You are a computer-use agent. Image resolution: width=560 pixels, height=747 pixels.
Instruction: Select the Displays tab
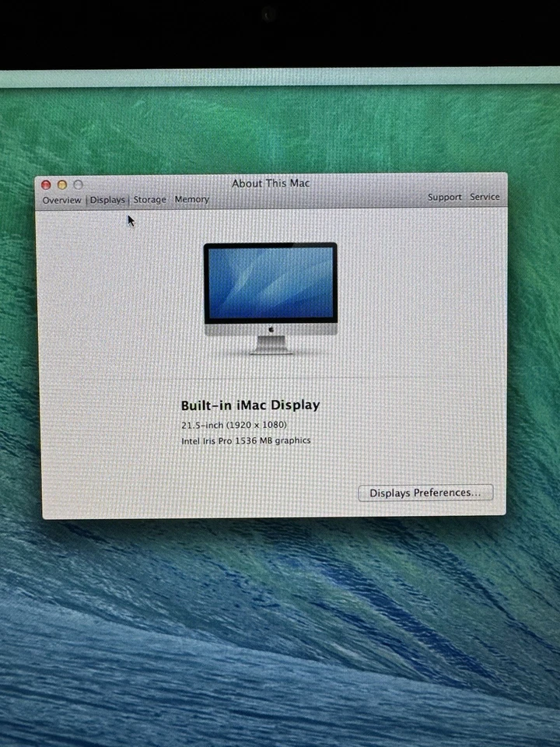pos(107,200)
